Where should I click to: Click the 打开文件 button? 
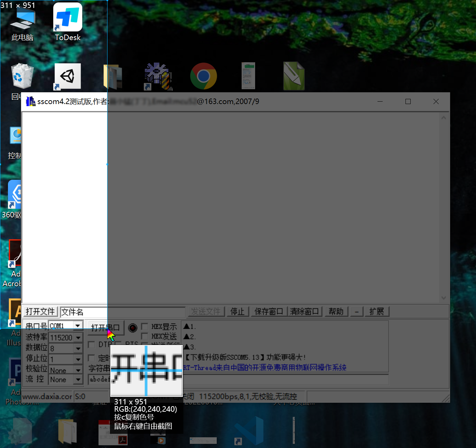pos(40,312)
